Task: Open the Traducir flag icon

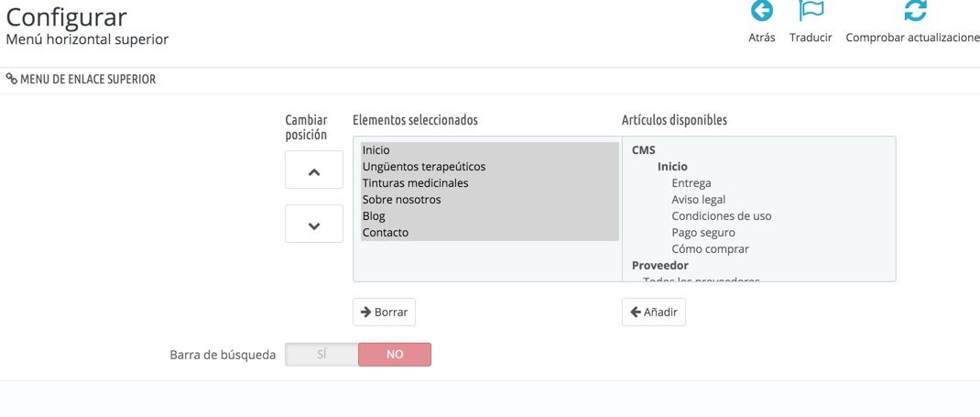Action: (811, 11)
